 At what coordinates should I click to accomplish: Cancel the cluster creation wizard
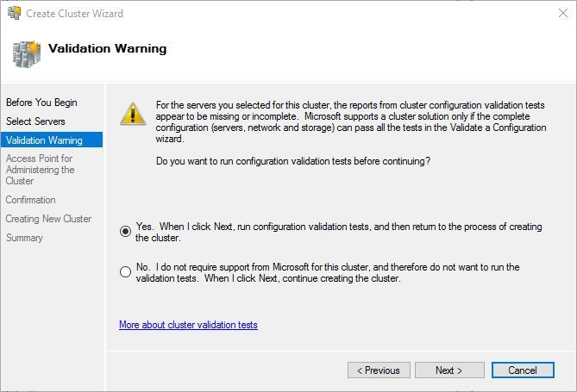coord(522,370)
